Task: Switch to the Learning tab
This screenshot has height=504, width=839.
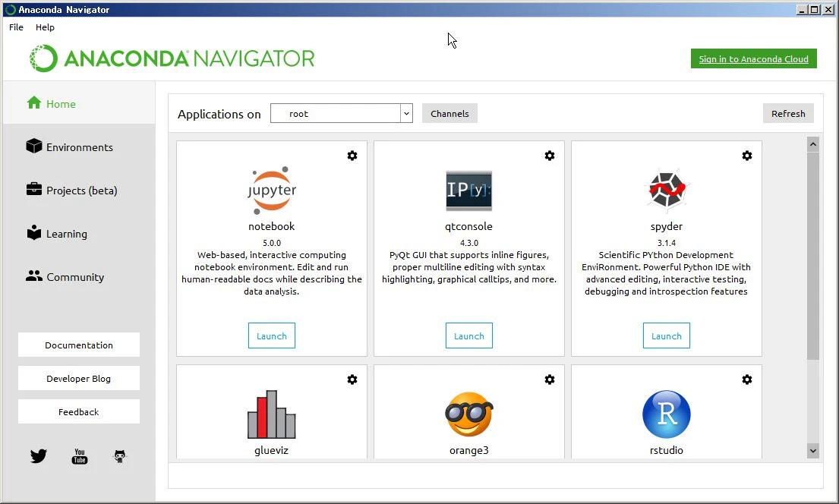Action: [x=79, y=233]
